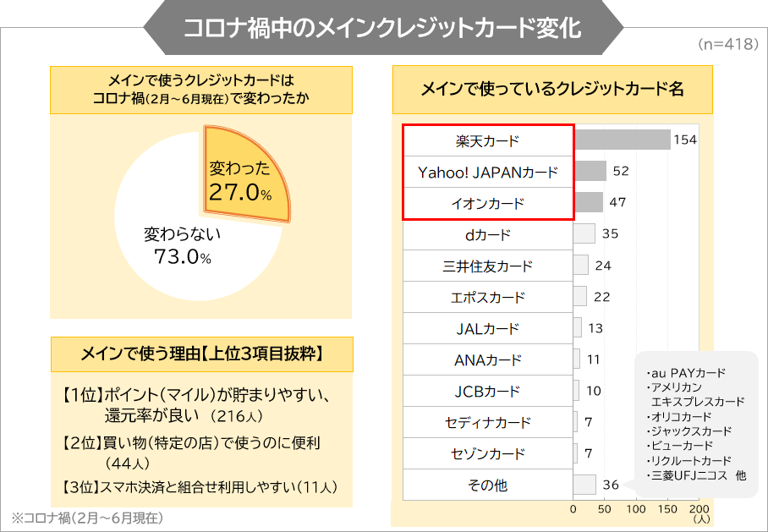768x532 pixels.
Task: Click the イオンカード row label
Action: 488,203
